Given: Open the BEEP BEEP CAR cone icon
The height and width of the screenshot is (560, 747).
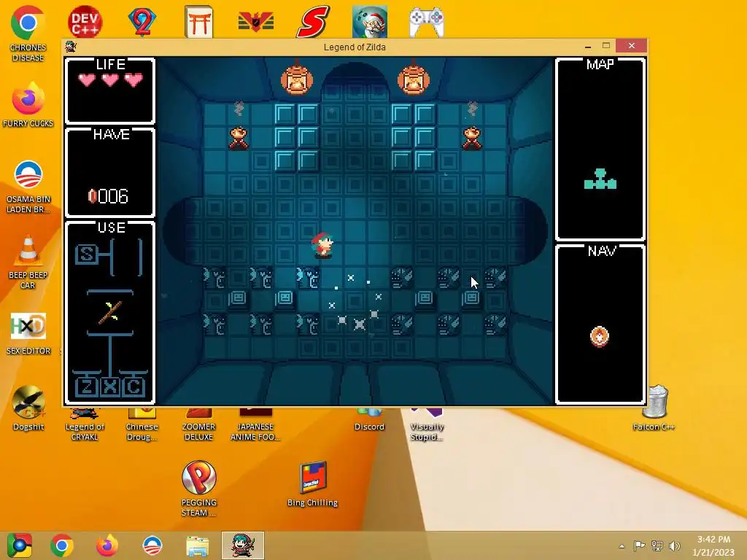Looking at the screenshot, I should click(28, 262).
